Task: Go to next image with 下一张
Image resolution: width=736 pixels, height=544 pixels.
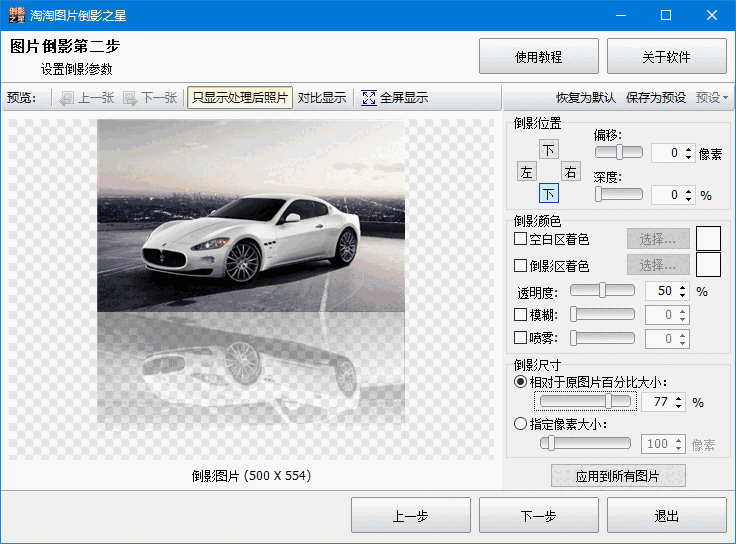Action: pyautogui.click(x=150, y=98)
